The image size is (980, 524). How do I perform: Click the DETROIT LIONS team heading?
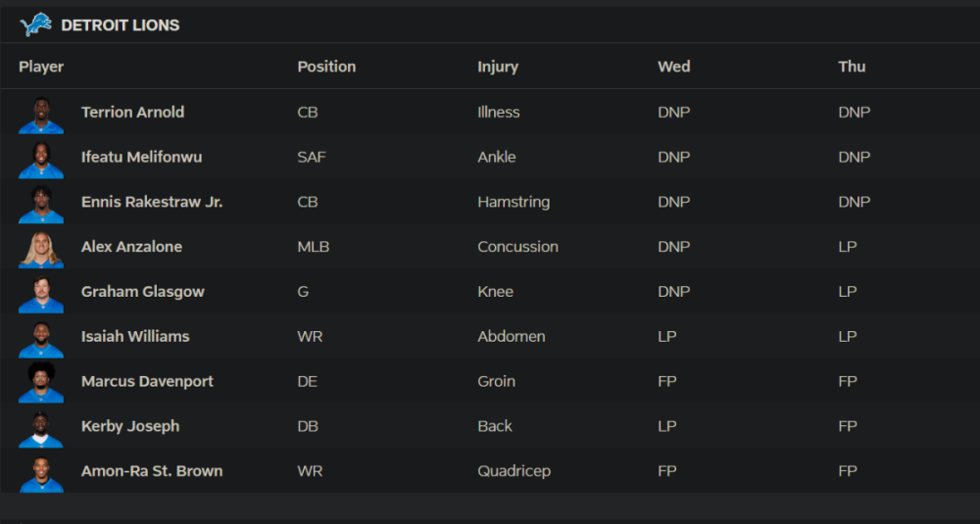pyautogui.click(x=121, y=25)
